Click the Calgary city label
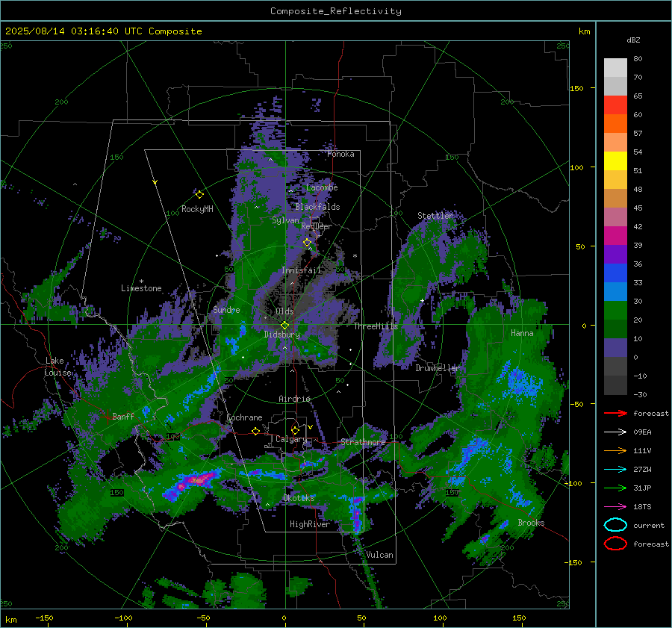The width and height of the screenshot is (672, 628). 291,439
